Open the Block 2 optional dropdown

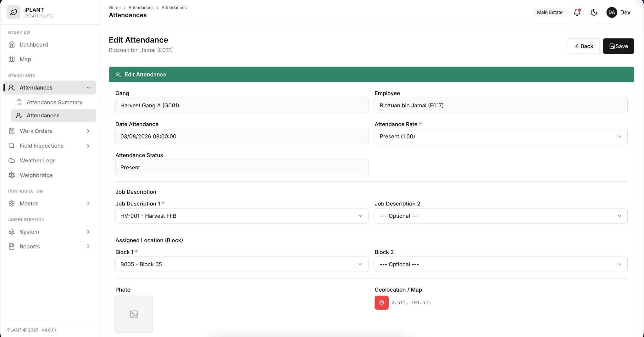point(501,264)
